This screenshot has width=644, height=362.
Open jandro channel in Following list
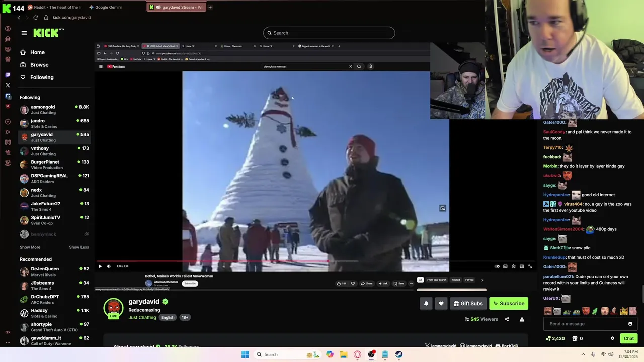[x=54, y=123]
